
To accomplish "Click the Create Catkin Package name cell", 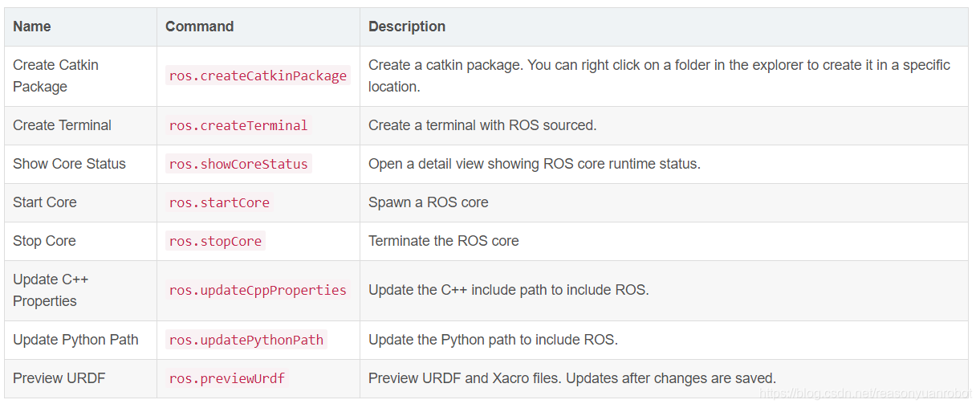I will click(55, 75).
